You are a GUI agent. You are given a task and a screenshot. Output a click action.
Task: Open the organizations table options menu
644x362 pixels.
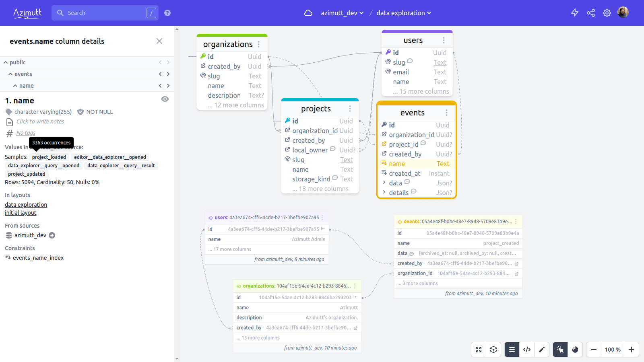point(258,44)
